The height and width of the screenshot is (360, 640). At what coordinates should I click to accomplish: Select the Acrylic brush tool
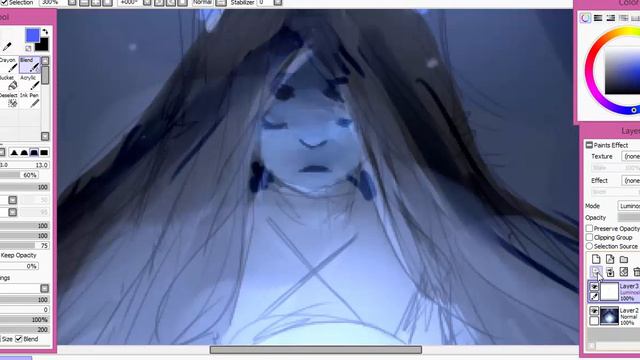30,83
